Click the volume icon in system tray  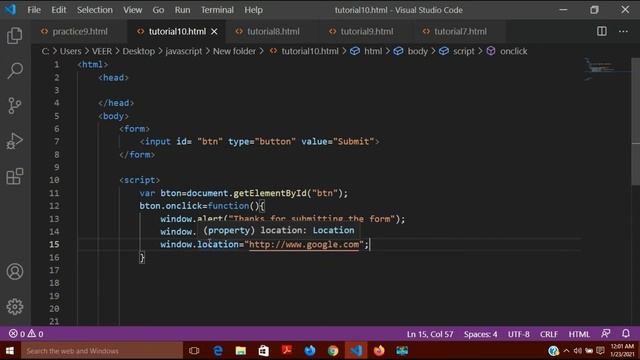(x=577, y=351)
